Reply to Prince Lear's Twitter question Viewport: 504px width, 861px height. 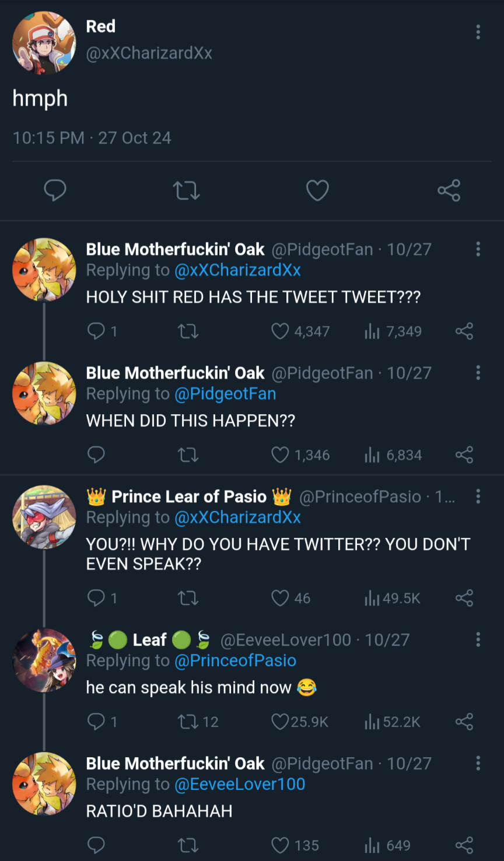pos(96,598)
